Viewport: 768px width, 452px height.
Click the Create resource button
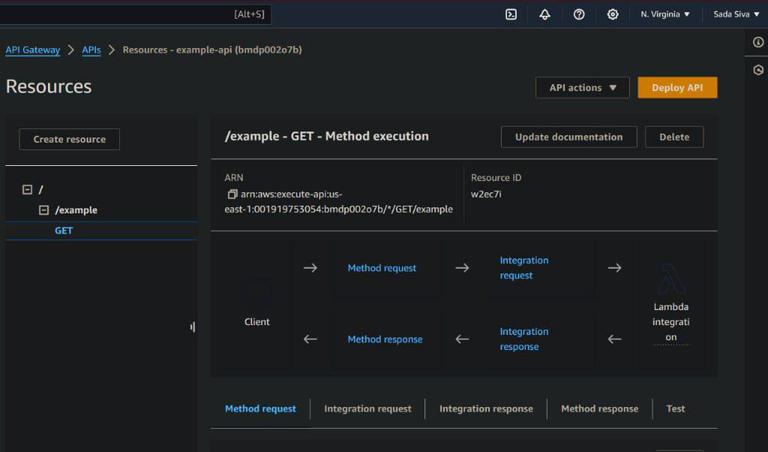pyautogui.click(x=69, y=139)
